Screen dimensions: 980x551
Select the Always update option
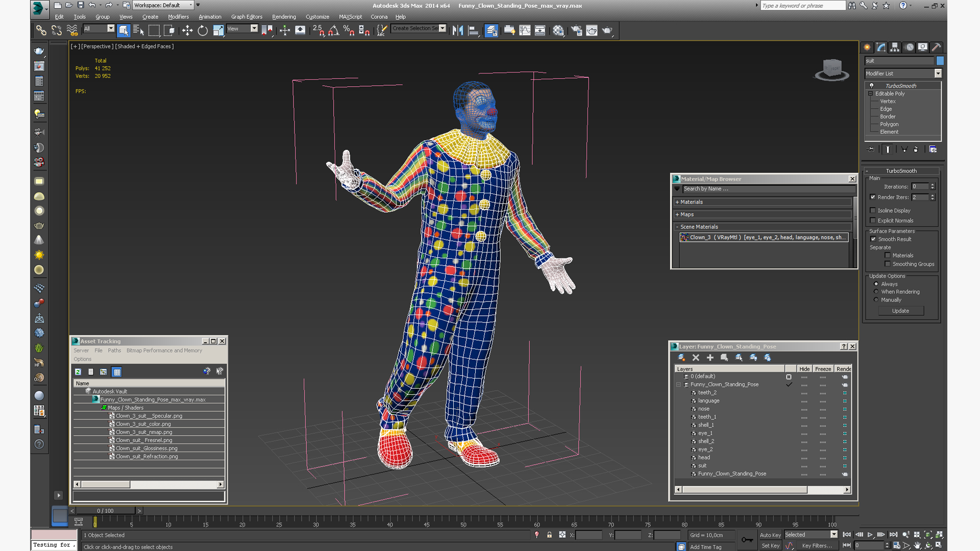pos(876,284)
